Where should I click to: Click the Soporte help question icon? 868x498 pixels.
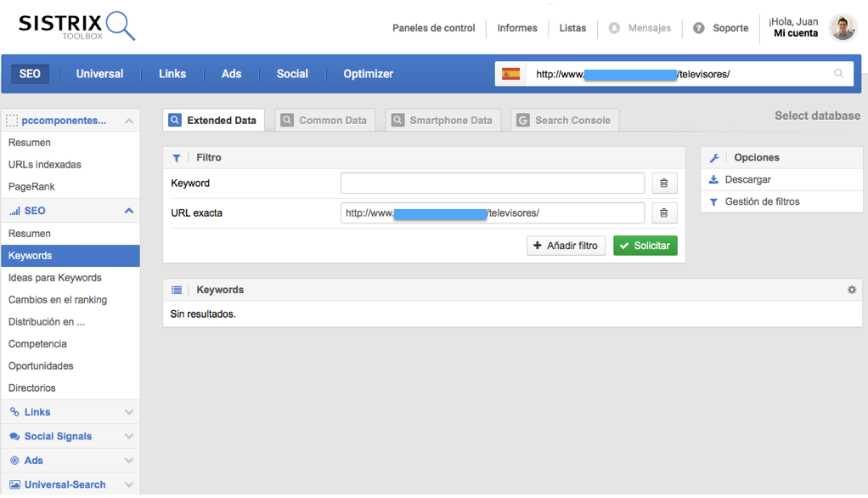click(699, 28)
